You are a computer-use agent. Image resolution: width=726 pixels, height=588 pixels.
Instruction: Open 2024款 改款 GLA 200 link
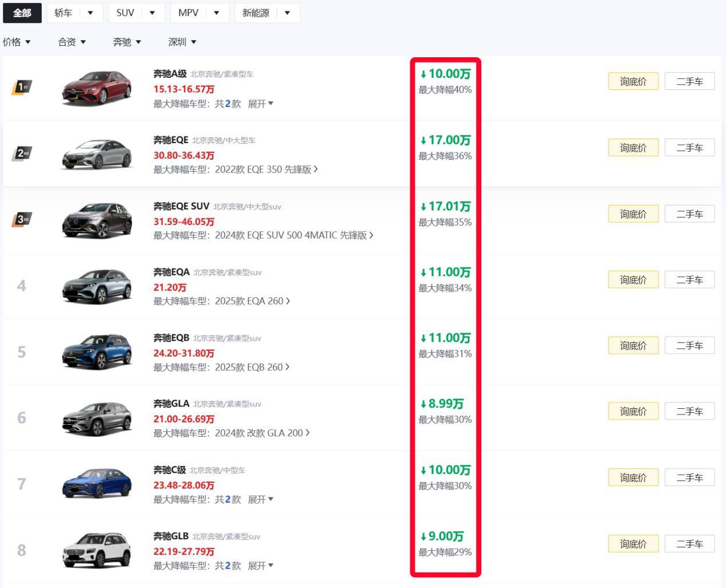tap(262, 433)
